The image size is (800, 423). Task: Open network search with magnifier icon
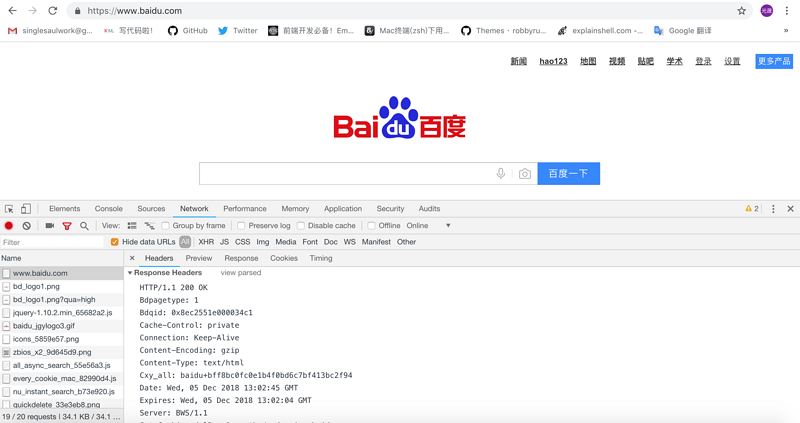tap(84, 226)
